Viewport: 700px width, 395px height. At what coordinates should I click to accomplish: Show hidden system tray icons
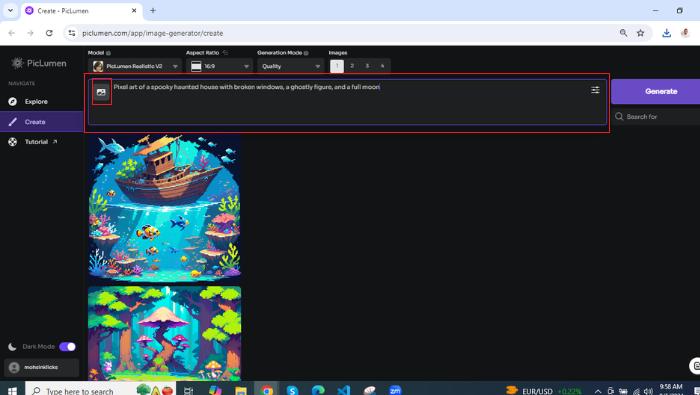[598, 391]
